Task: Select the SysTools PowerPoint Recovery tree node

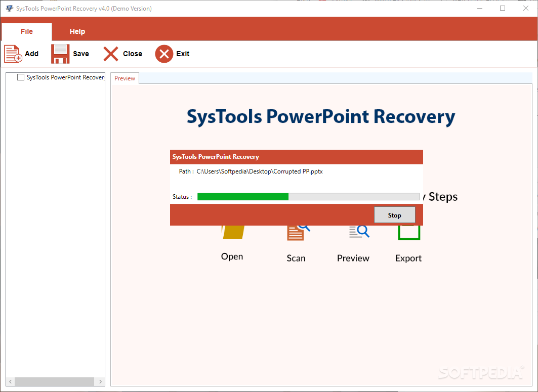Action: pyautogui.click(x=65, y=77)
